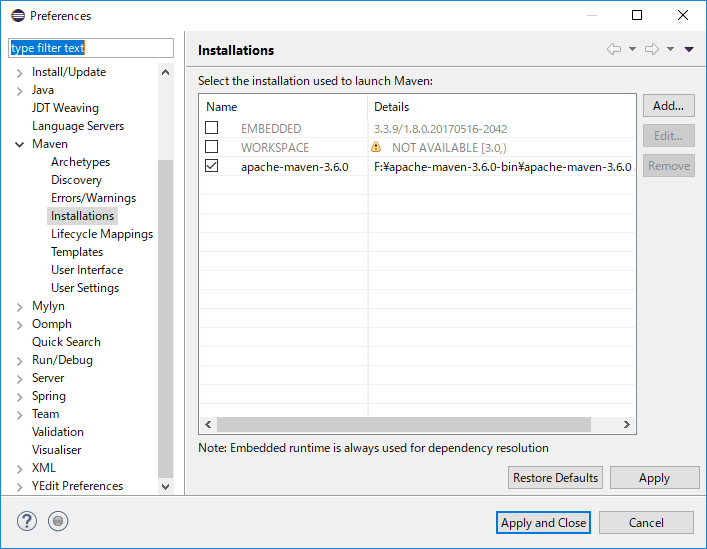
Task: Click the Apply button
Action: coord(654,478)
